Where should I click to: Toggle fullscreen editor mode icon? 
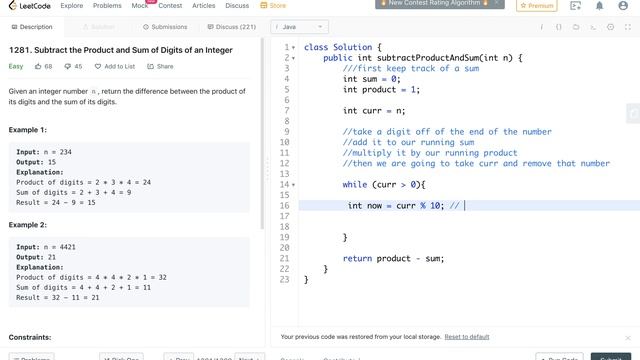[628, 27]
